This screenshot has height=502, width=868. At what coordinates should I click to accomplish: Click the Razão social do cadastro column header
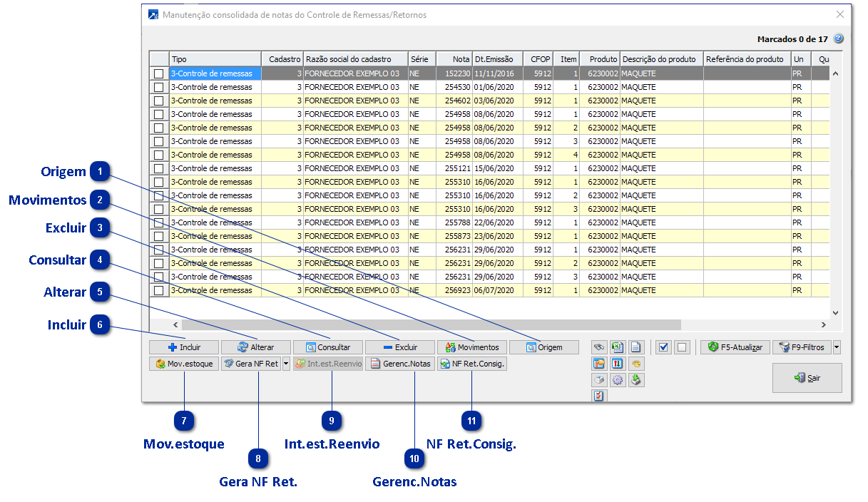pyautogui.click(x=355, y=59)
